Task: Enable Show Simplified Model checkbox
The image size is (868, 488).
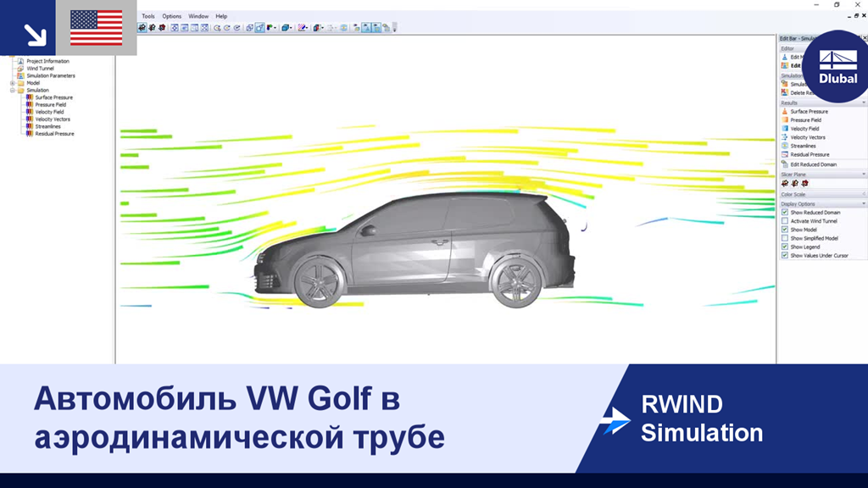Action: 784,238
